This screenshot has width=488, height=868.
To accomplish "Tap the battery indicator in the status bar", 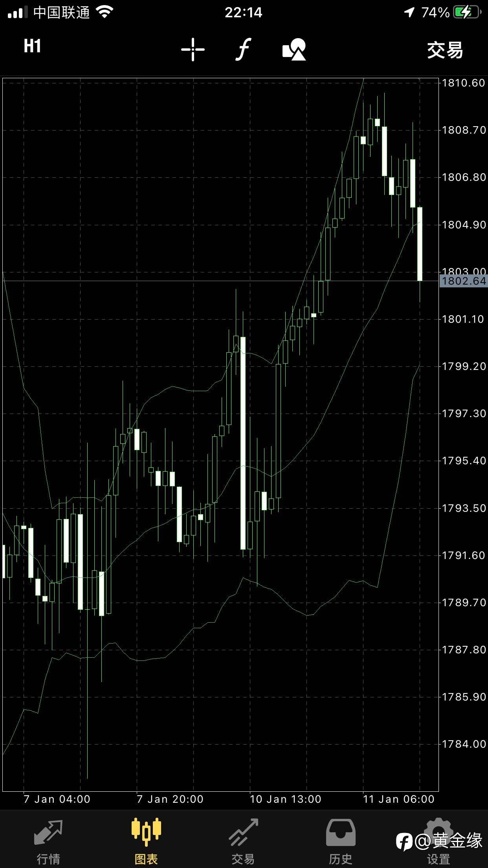I will [468, 12].
